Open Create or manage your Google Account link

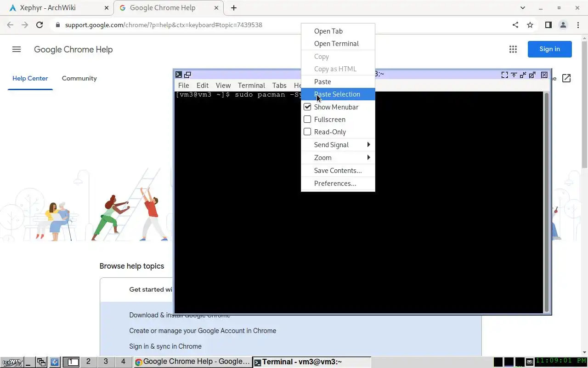tap(203, 331)
